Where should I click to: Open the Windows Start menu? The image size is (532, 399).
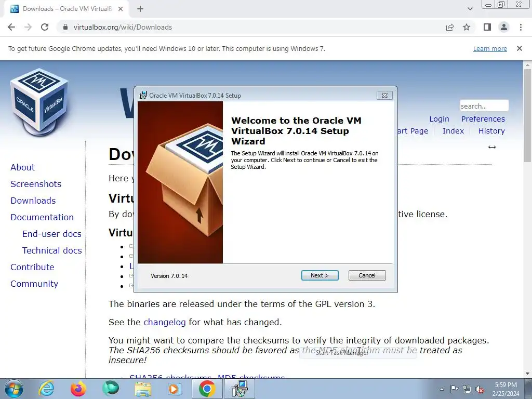[x=14, y=389]
